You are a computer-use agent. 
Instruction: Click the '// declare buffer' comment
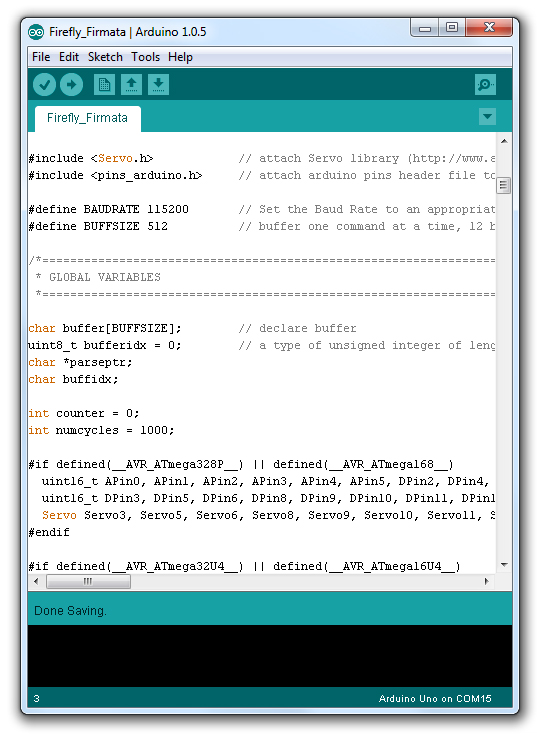(297, 329)
